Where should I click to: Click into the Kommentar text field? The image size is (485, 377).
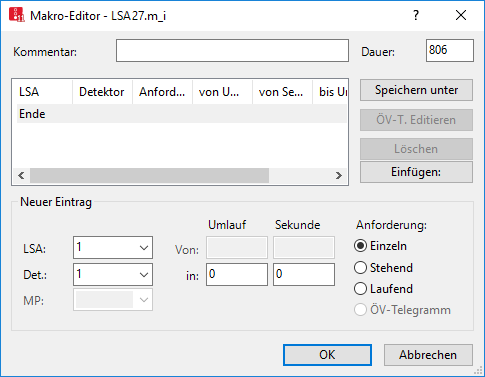232,51
